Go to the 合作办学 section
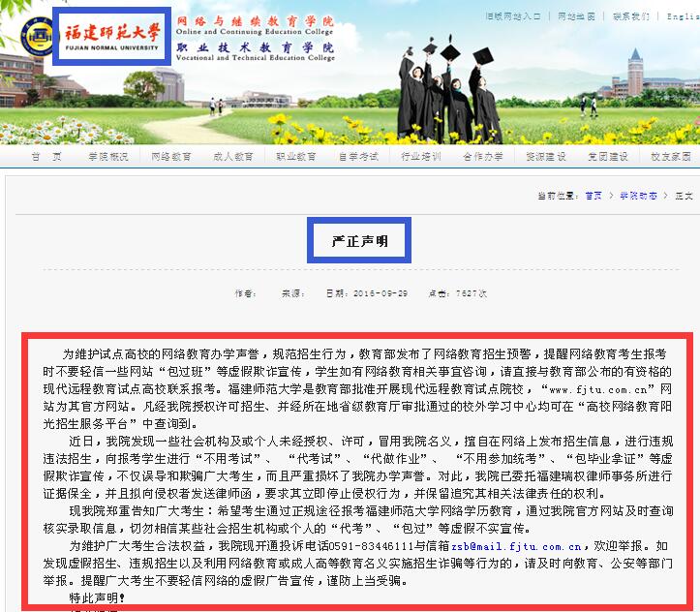The image size is (700, 612). [x=482, y=157]
